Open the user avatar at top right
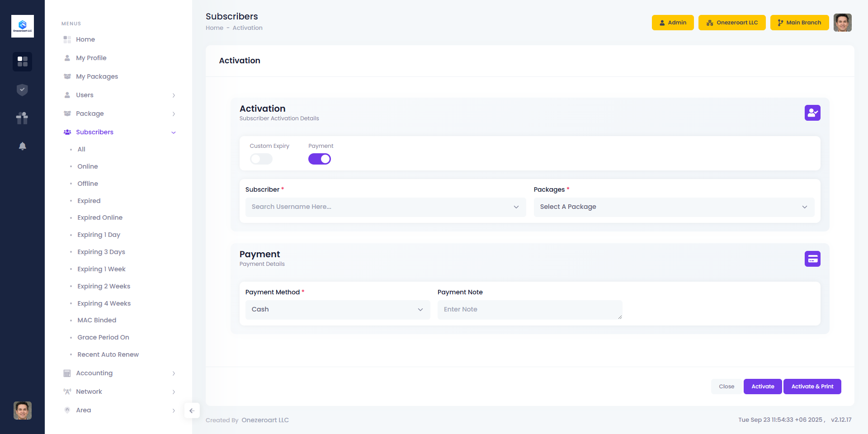 pyautogui.click(x=842, y=23)
